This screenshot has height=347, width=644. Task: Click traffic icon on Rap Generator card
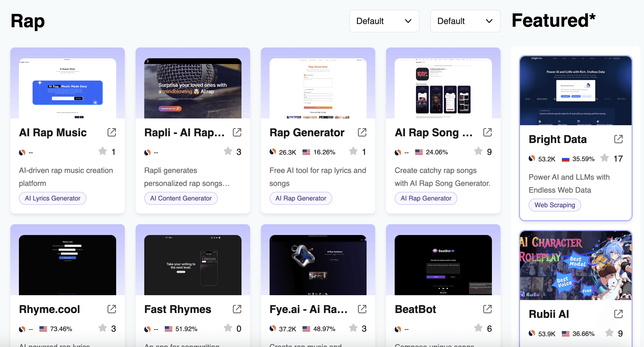pyautogui.click(x=273, y=152)
